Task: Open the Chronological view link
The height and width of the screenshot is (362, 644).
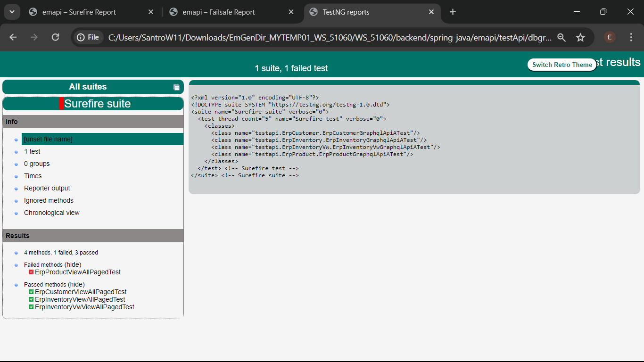Action: tap(52, 213)
